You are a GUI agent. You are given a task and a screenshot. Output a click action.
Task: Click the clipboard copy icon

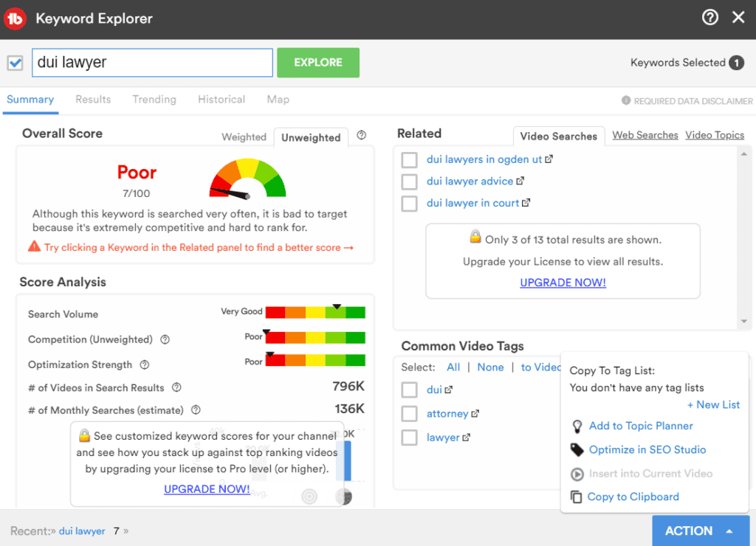(x=576, y=497)
